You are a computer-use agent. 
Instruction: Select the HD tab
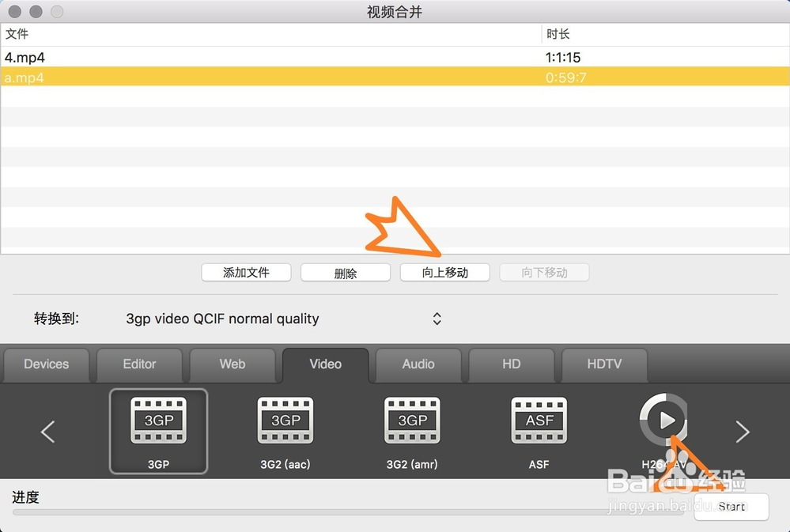[x=512, y=364]
